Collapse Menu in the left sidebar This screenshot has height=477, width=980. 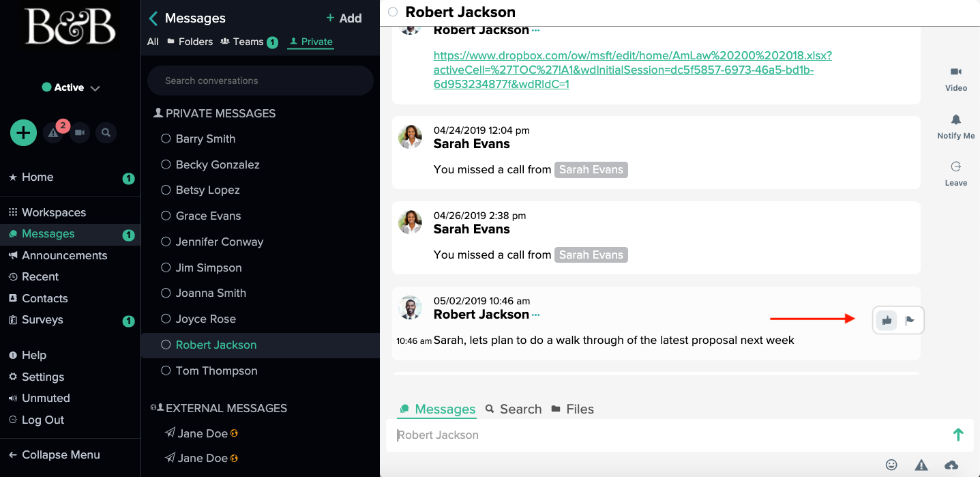55,454
